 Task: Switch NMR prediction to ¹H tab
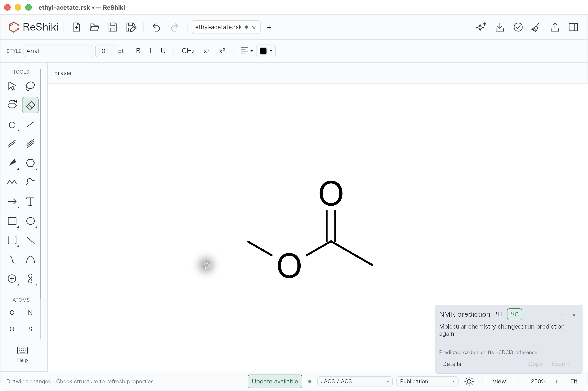[498, 314]
